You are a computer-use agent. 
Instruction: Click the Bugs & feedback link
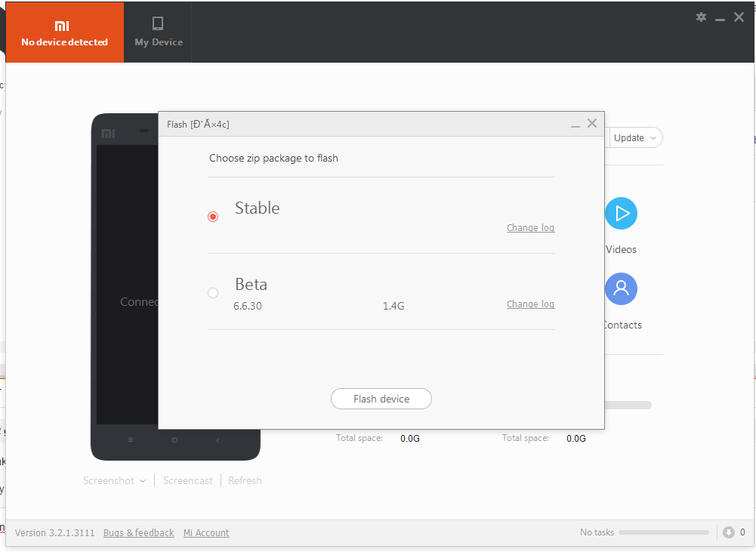139,533
